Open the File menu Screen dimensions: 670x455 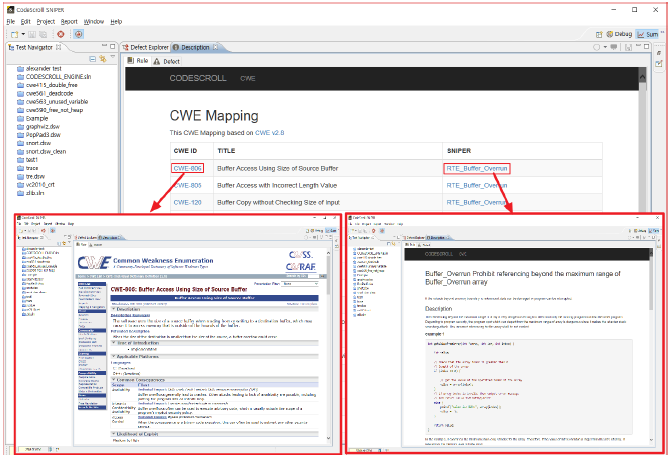[x=11, y=21]
